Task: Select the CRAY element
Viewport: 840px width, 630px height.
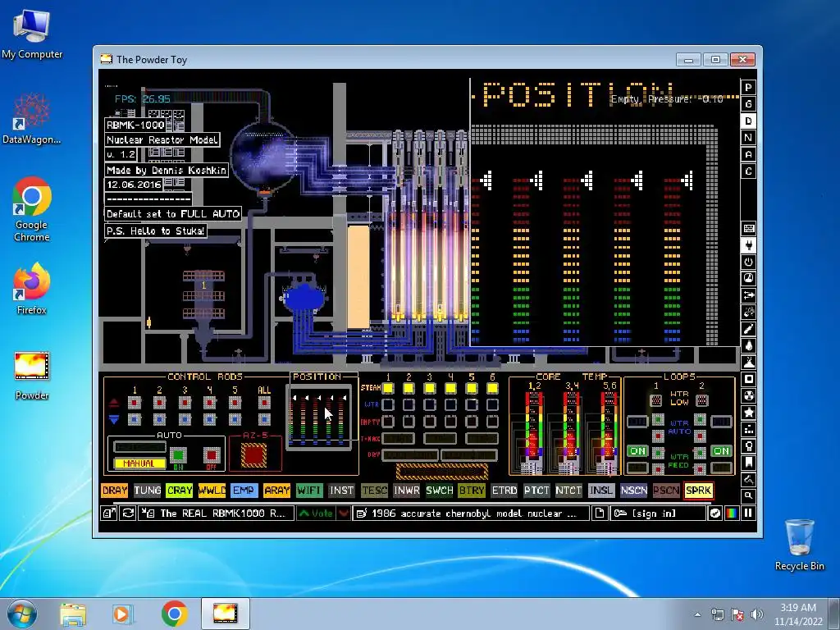Action: tap(180, 491)
